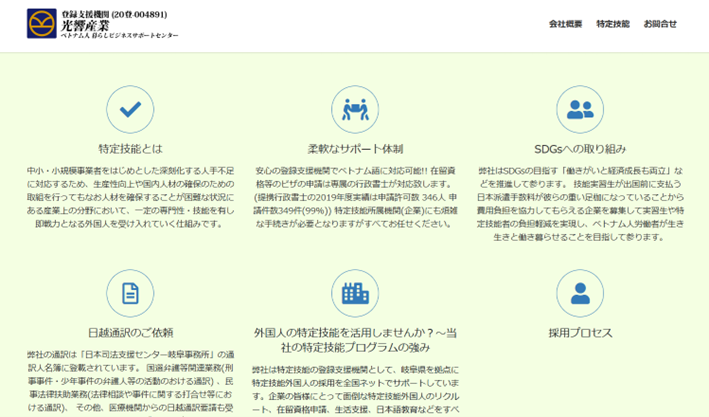Screen dimensions: 709x417
Task: Click the 光響産業 yellow circular logo icon
Action: tap(42, 24)
